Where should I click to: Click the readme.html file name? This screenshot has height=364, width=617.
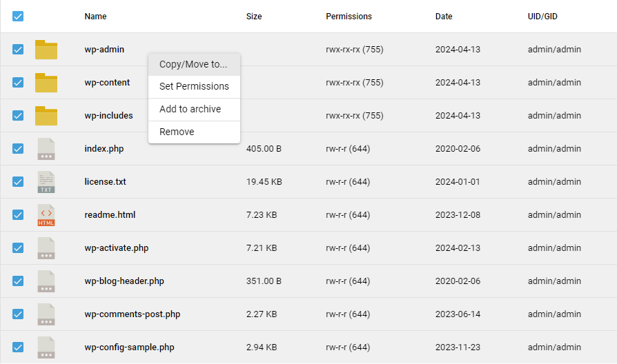click(x=110, y=214)
